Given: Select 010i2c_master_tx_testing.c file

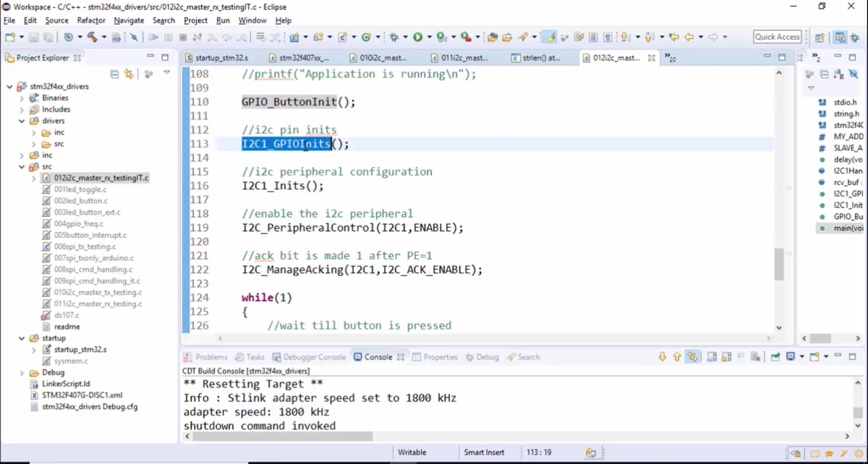Looking at the screenshot, I should pyautogui.click(x=98, y=293).
